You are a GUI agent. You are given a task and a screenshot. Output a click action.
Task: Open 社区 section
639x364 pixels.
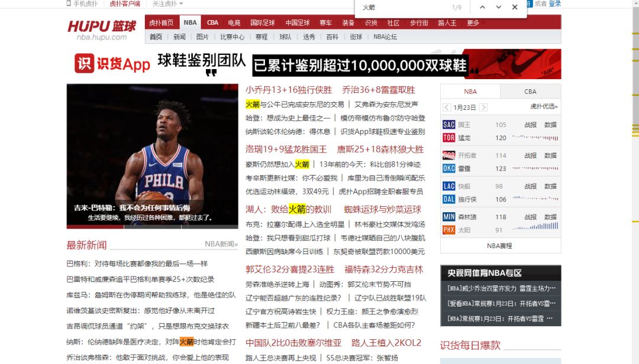point(393,23)
